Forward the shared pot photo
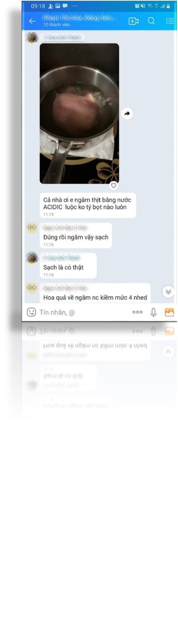Screen dimensions: 178x644 [x=127, y=114]
